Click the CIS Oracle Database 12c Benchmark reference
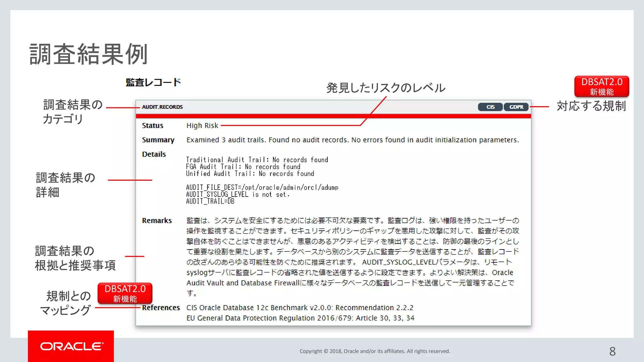The height and width of the screenshot is (362, 644). click(300, 307)
